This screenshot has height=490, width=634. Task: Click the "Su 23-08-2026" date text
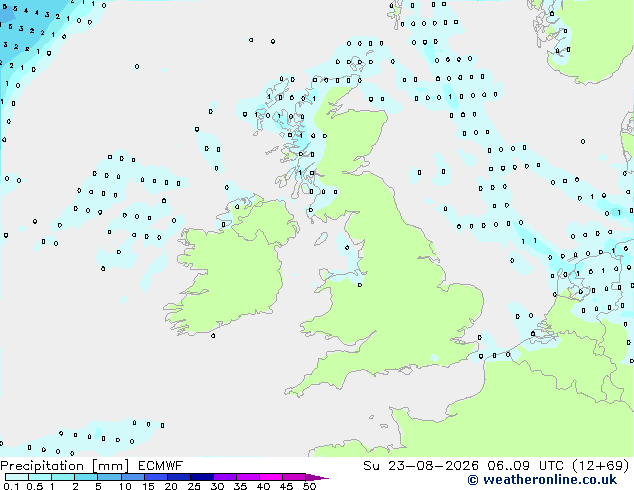[421, 466]
